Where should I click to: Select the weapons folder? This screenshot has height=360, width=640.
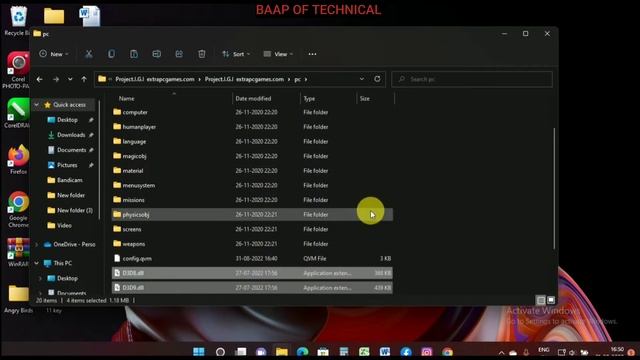tap(252, 244)
